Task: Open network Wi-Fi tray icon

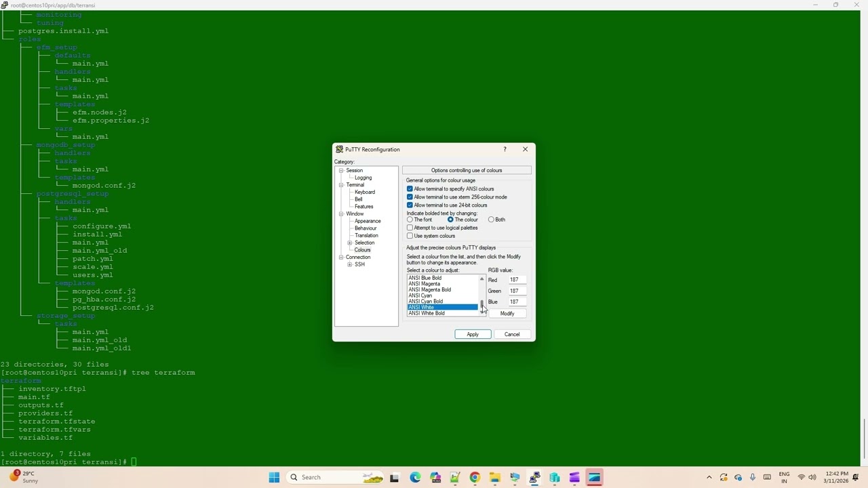Action: (802, 477)
